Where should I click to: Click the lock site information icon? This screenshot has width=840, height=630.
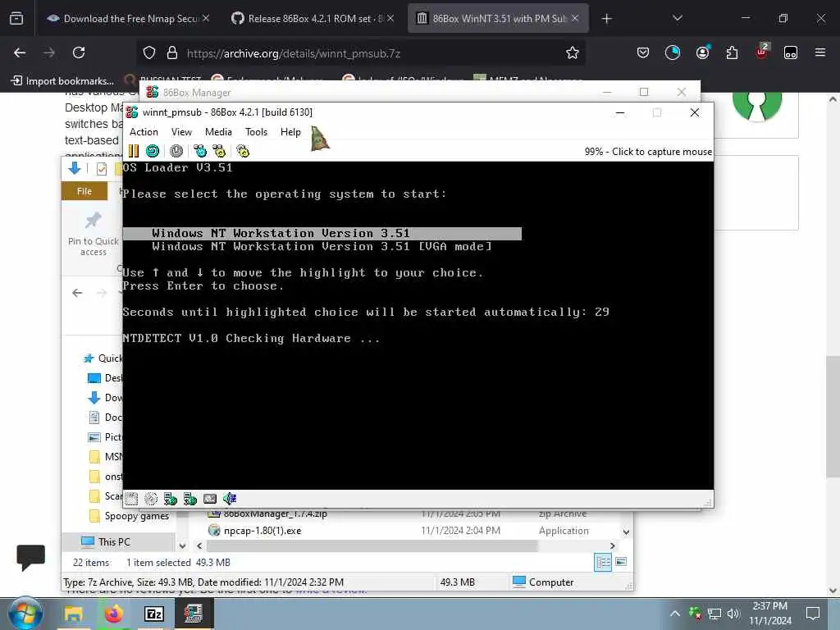172,52
